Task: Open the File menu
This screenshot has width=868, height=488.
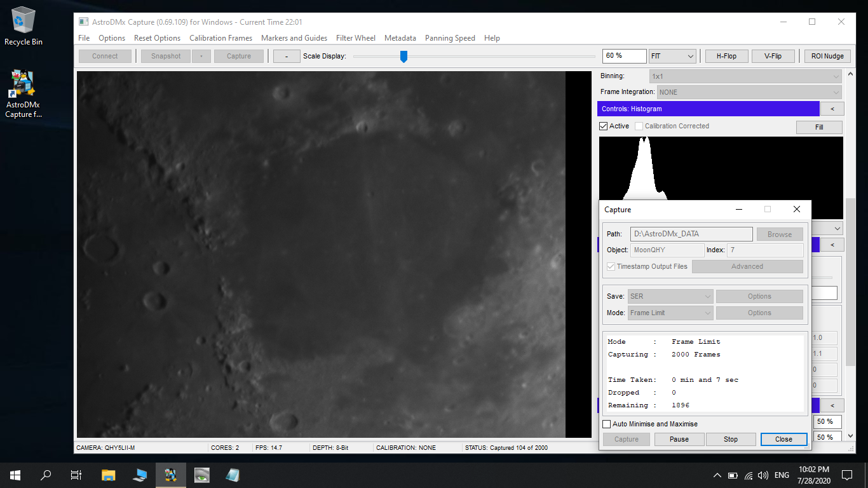Action: 84,38
